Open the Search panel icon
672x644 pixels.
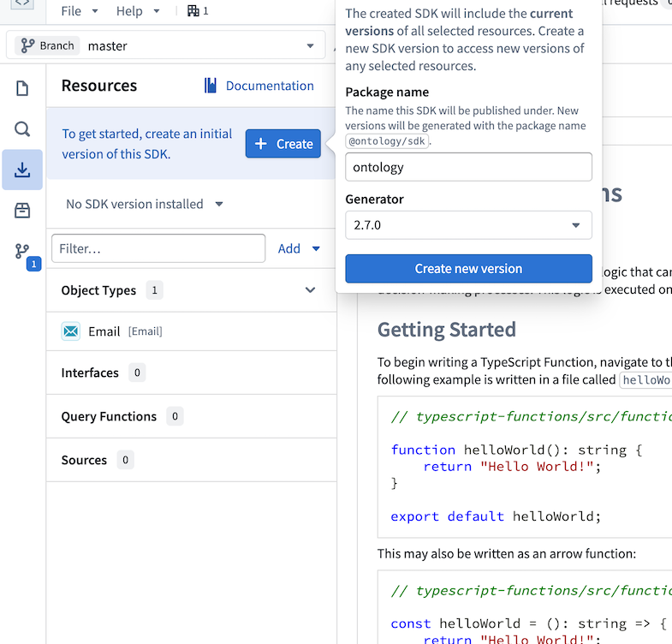coord(22,129)
